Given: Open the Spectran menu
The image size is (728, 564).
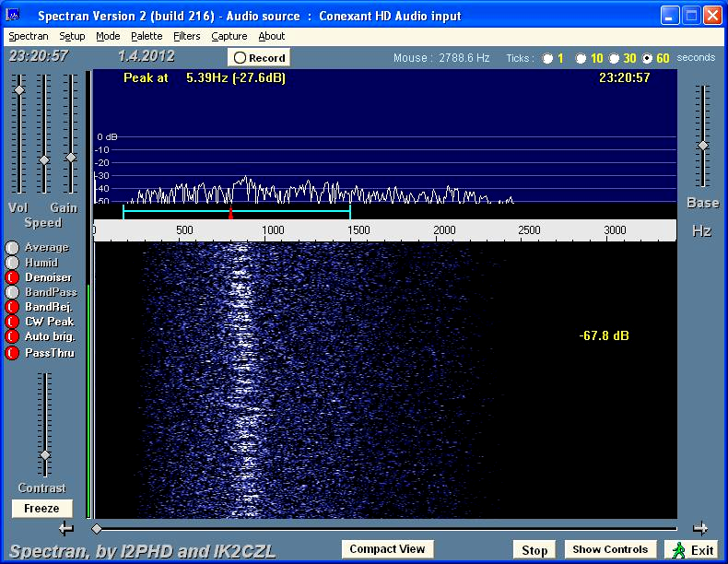Looking at the screenshot, I should click(29, 36).
